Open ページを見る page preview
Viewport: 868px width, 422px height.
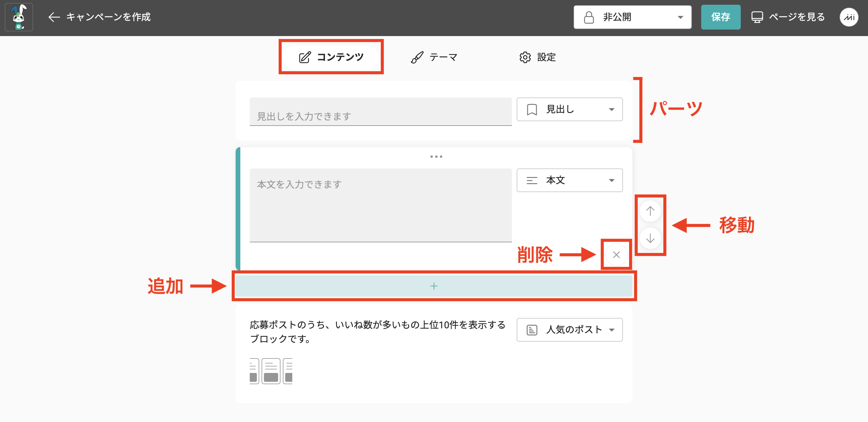788,17
